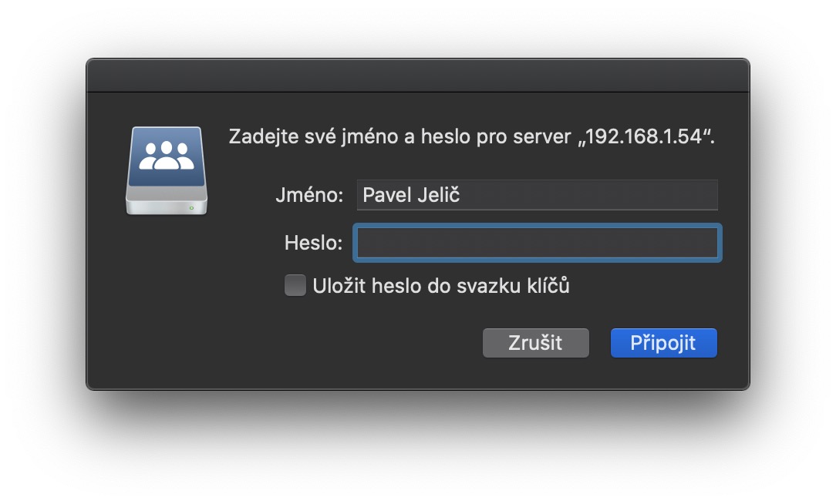The width and height of the screenshot is (836, 504).
Task: Click the highlighted blue Připojit button
Action: pyautogui.click(x=663, y=342)
